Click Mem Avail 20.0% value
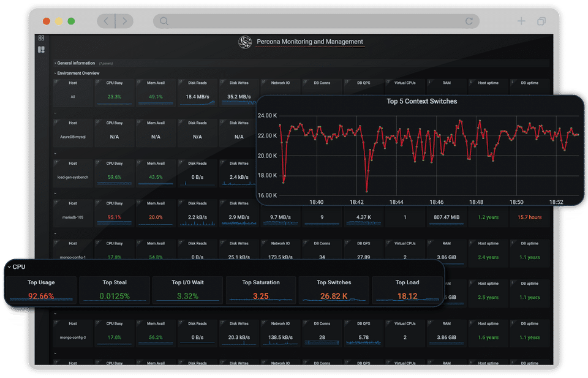Screen dimensions: 588x378 point(156,217)
